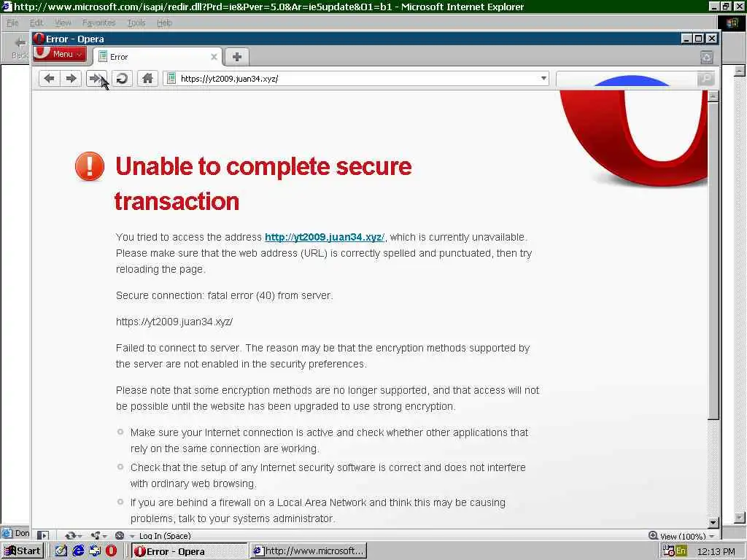Click the 12:13 PM clock

(x=716, y=551)
